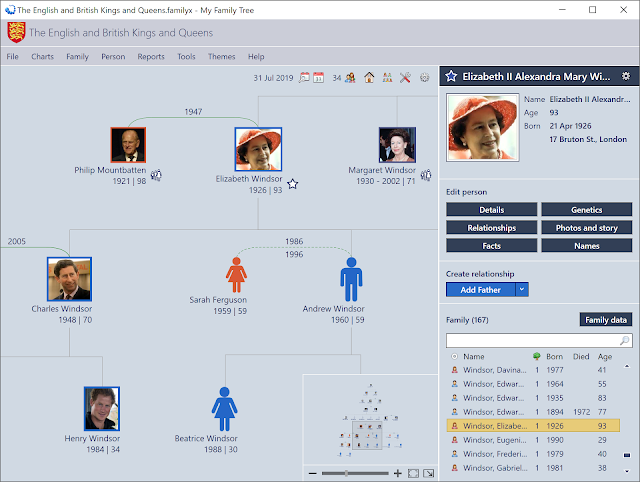Open the Reports menu

pos(151,56)
